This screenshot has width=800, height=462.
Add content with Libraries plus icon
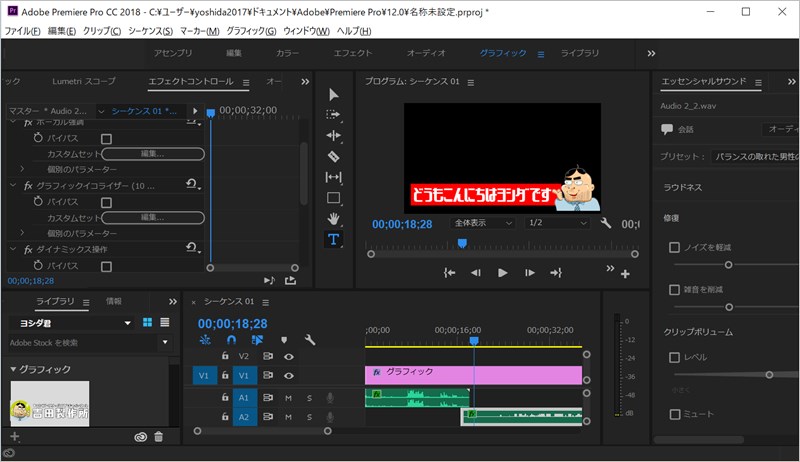pos(14,437)
